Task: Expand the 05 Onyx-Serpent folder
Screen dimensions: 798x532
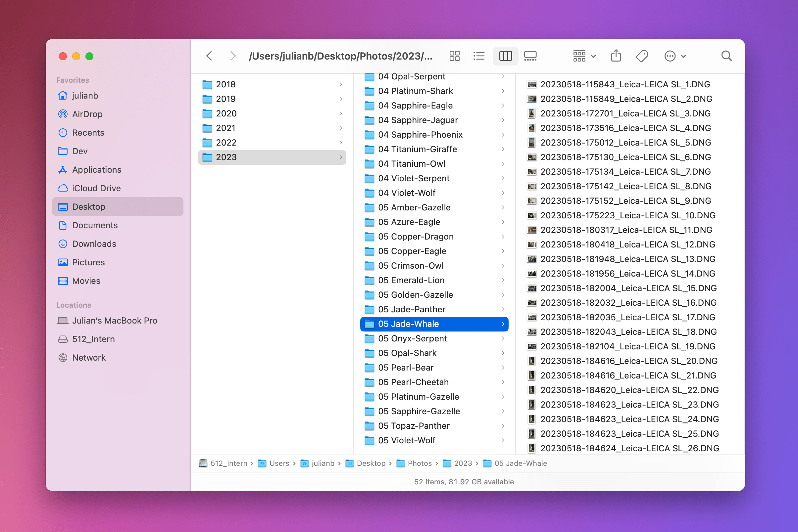Action: [503, 338]
